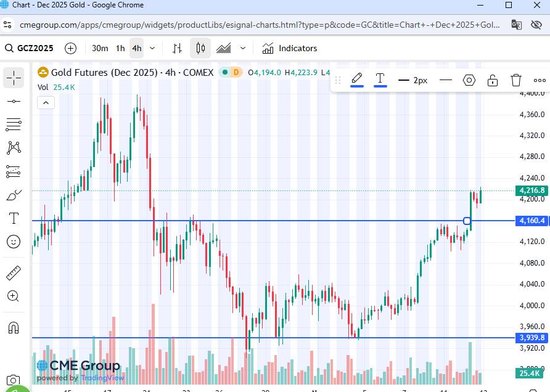This screenshot has height=392, width=550.
Task: Toggle the magnet snap mode
Action: pos(14,327)
